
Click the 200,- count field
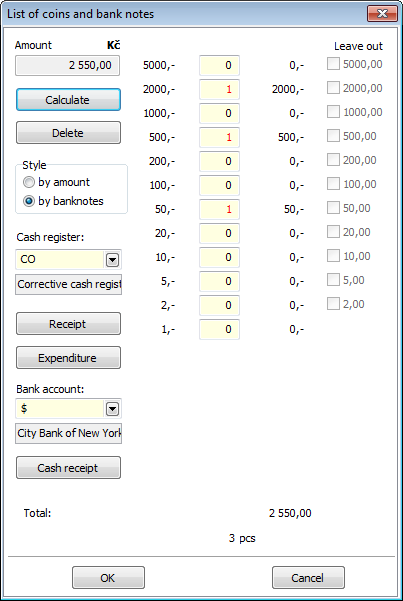219,161
